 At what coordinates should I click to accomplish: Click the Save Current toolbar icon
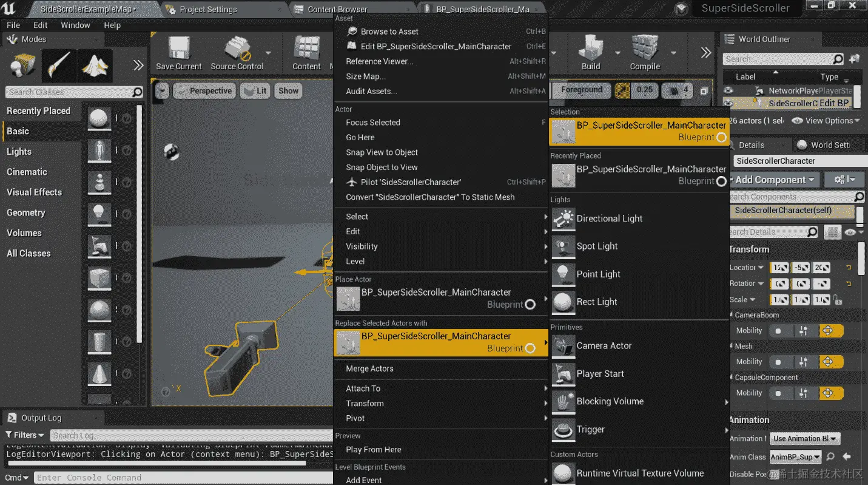(x=178, y=49)
